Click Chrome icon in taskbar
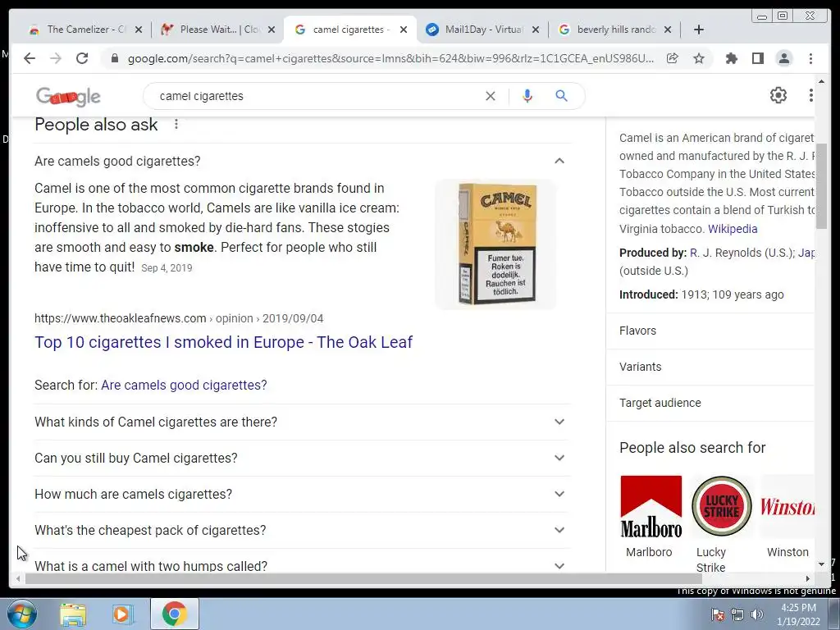840x630 pixels. point(174,614)
